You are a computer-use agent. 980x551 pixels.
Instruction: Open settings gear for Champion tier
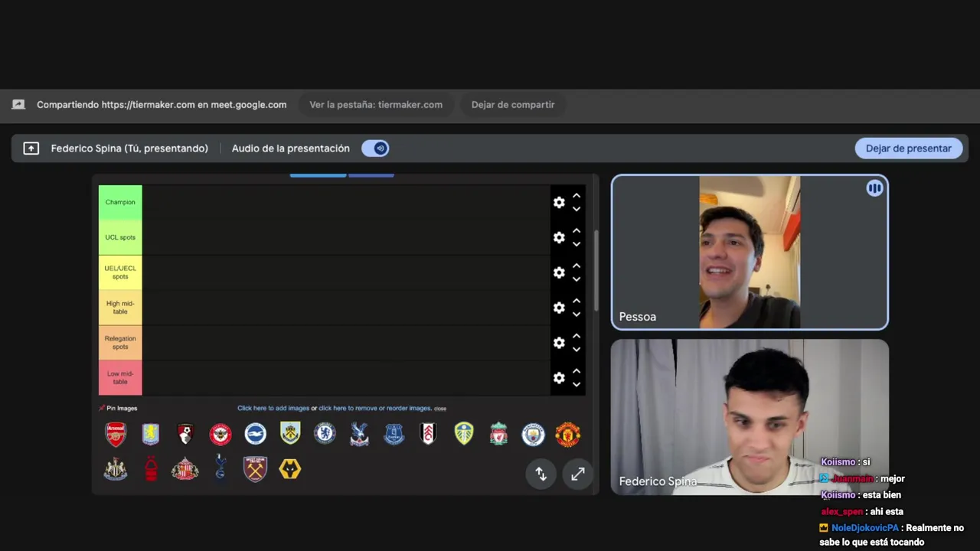pyautogui.click(x=559, y=202)
